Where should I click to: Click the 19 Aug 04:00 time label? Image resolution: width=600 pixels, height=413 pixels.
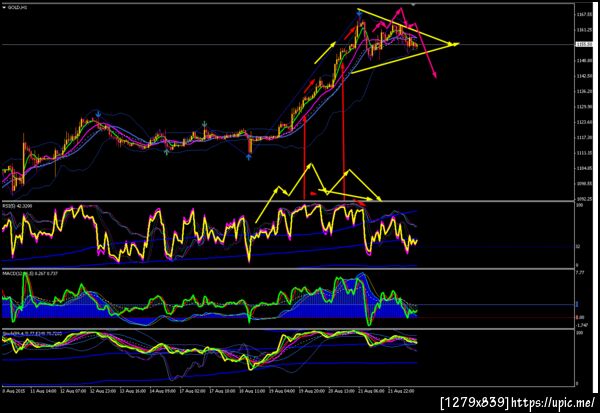(282, 391)
